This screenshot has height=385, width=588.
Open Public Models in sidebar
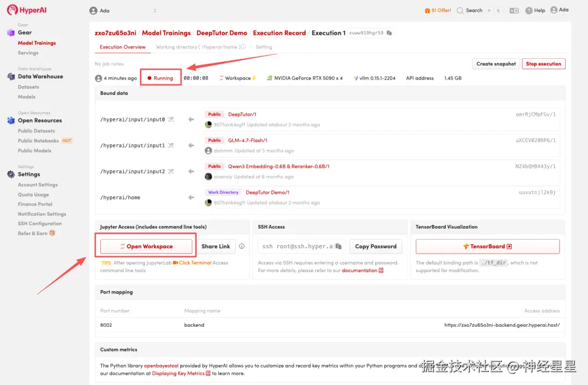click(x=34, y=150)
